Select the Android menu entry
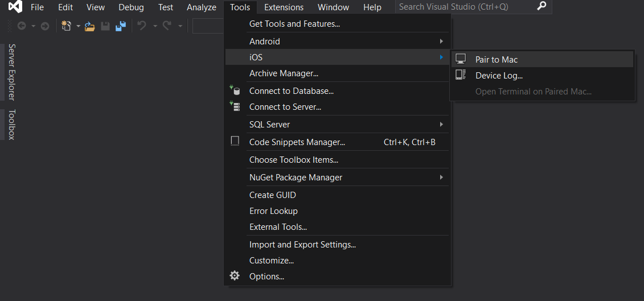Image resolution: width=644 pixels, height=301 pixels. (x=337, y=41)
